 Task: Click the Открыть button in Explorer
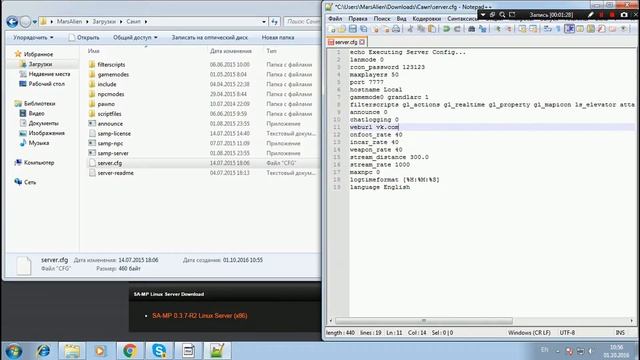84,38
